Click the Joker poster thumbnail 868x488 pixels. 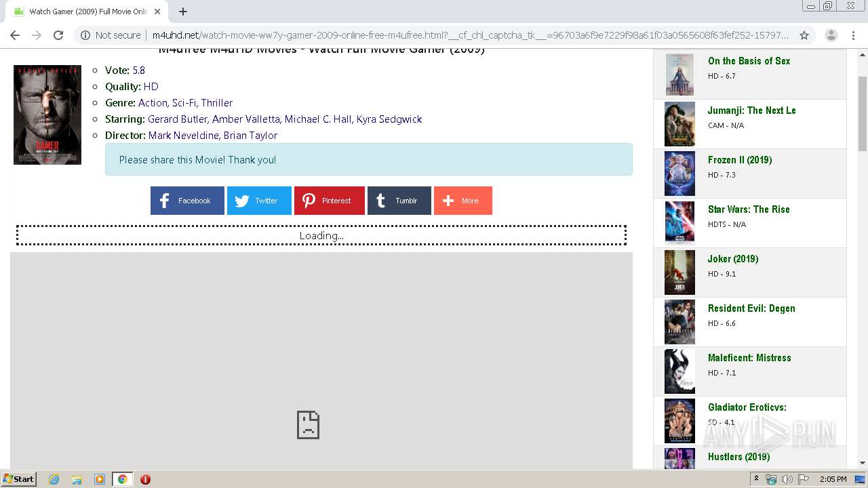679,272
